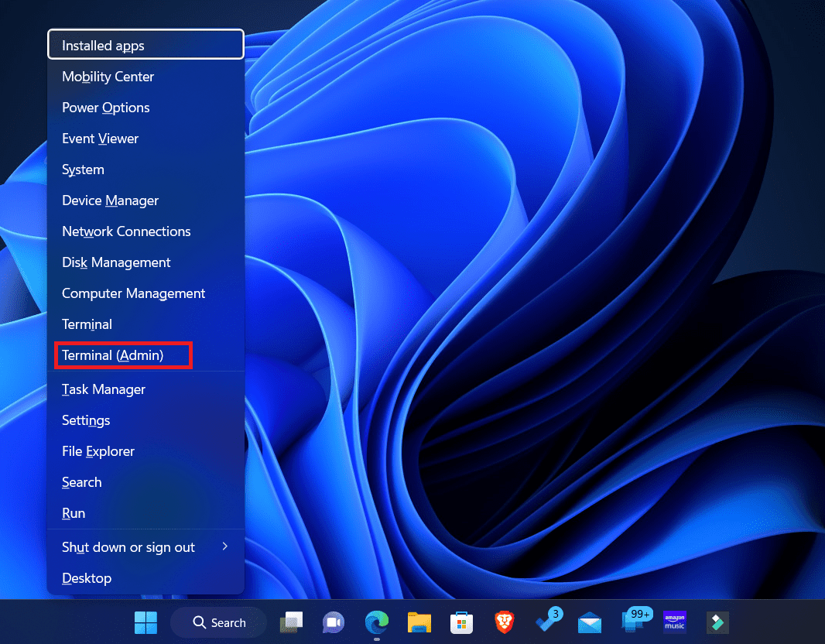Launch Task Manager
Viewport: 825px width, 644px height.
[103, 389]
